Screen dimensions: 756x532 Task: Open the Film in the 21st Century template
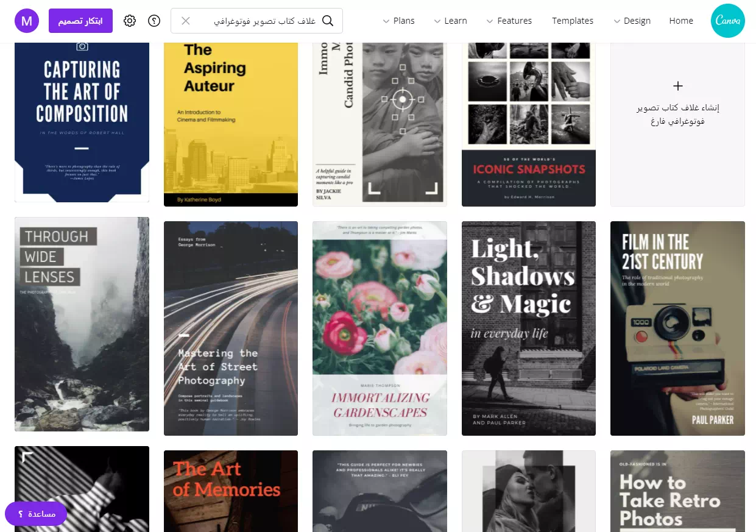(x=677, y=328)
